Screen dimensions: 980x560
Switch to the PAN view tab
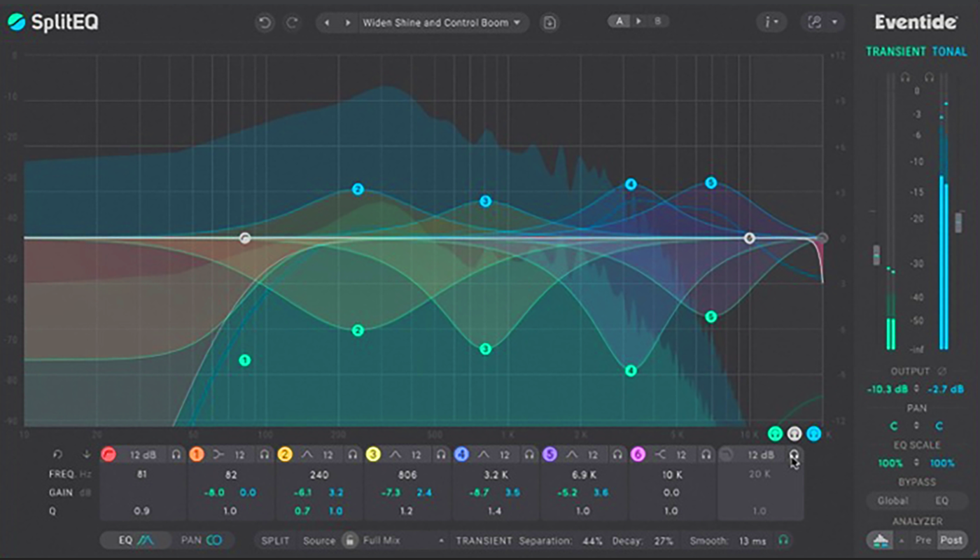click(x=202, y=540)
